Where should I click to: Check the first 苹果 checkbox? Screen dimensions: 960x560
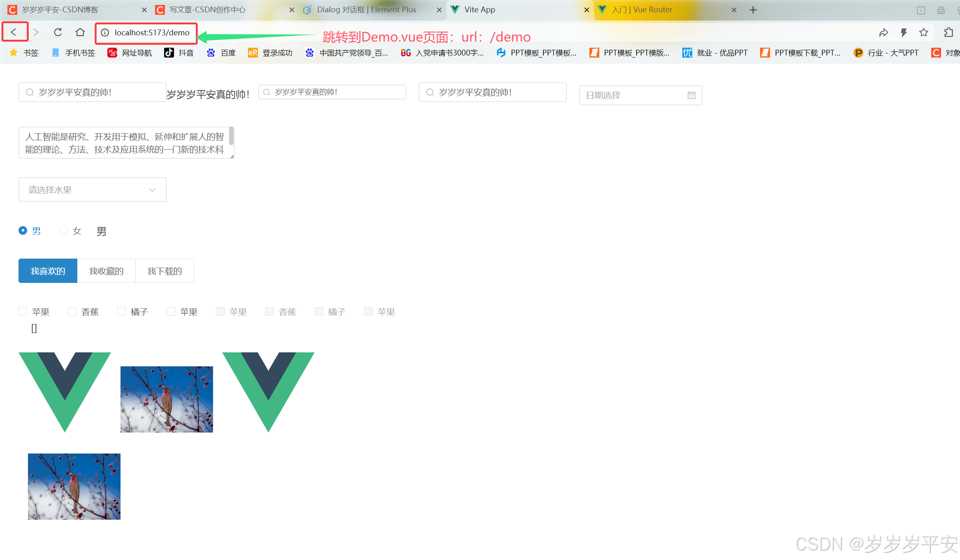[x=23, y=312]
